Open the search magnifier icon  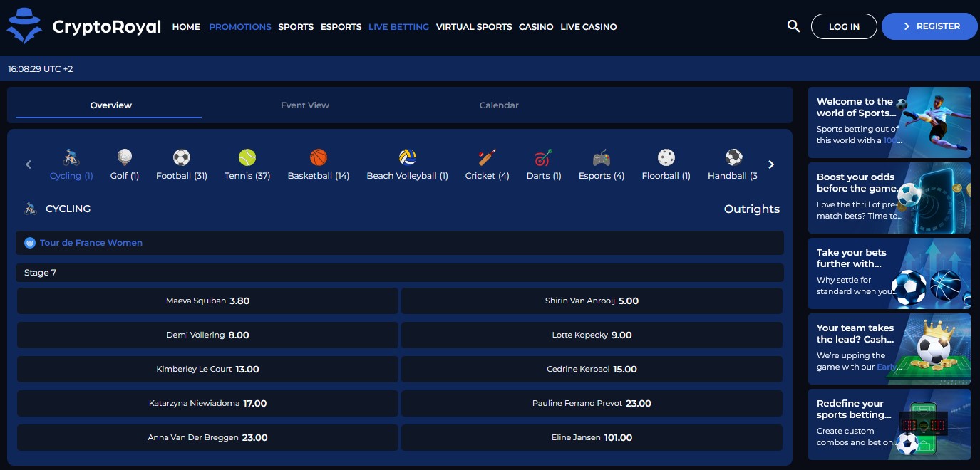pyautogui.click(x=793, y=26)
